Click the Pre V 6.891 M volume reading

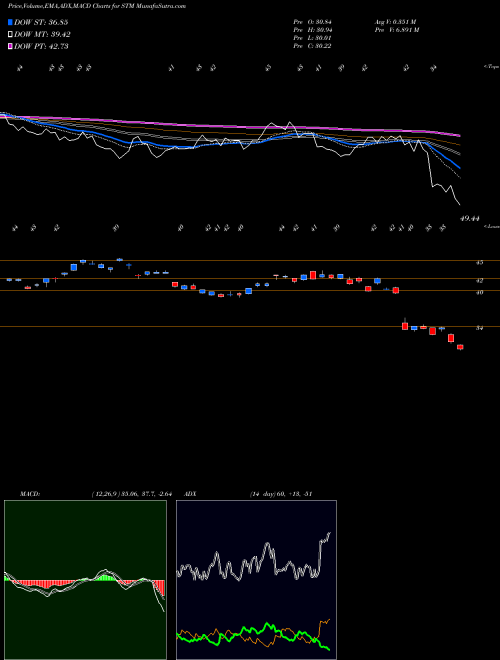pyautogui.click(x=397, y=30)
